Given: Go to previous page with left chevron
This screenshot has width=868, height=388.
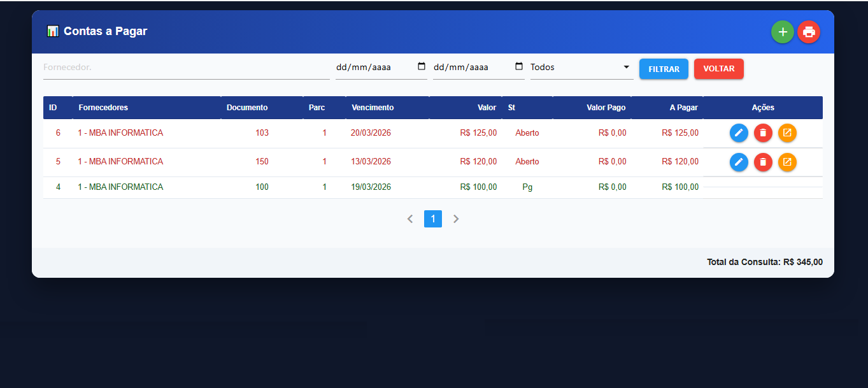Looking at the screenshot, I should tap(410, 219).
